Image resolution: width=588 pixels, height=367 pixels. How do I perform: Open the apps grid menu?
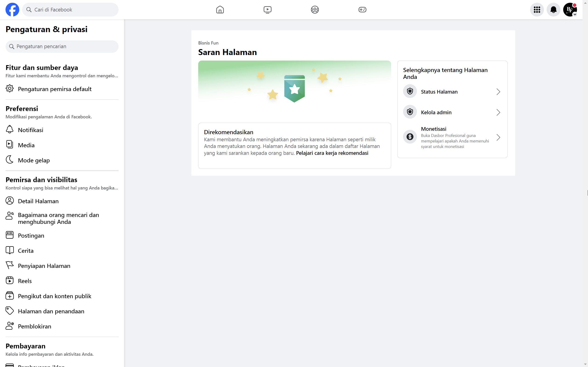[x=537, y=10]
